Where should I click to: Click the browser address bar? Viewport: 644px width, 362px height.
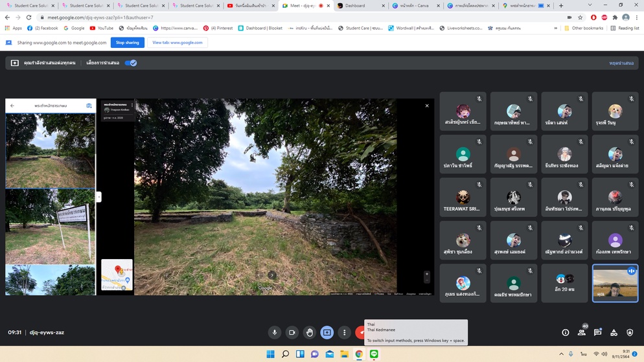[304, 17]
